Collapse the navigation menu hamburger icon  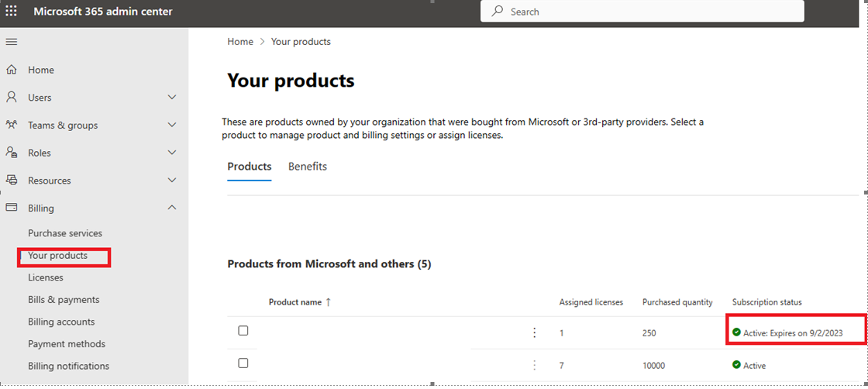coord(12,42)
